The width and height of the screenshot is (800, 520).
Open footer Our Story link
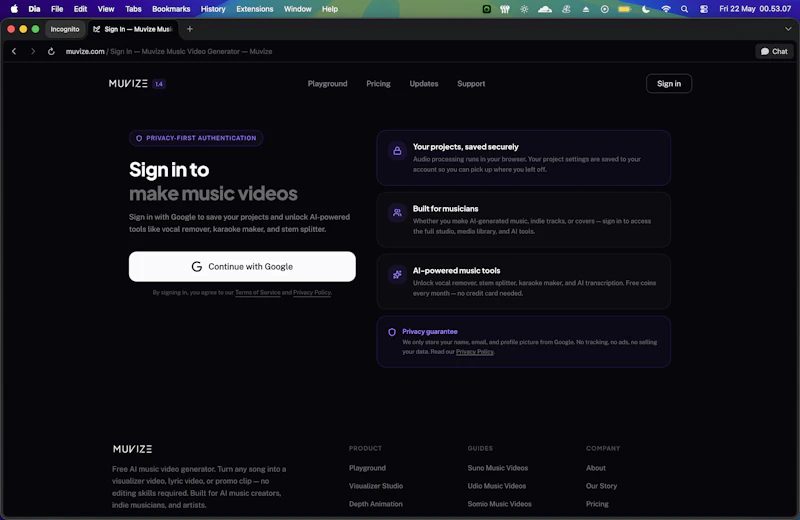[x=601, y=486]
